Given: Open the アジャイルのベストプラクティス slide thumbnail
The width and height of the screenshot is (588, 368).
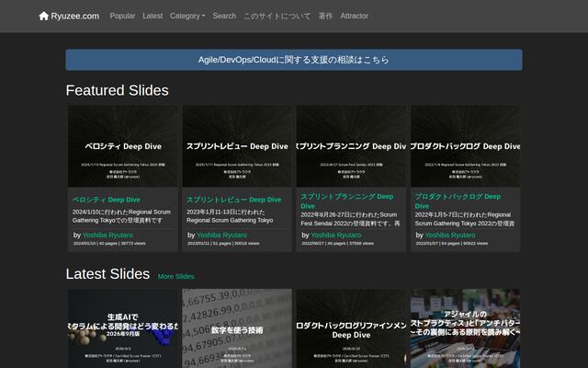Looking at the screenshot, I should tap(465, 328).
